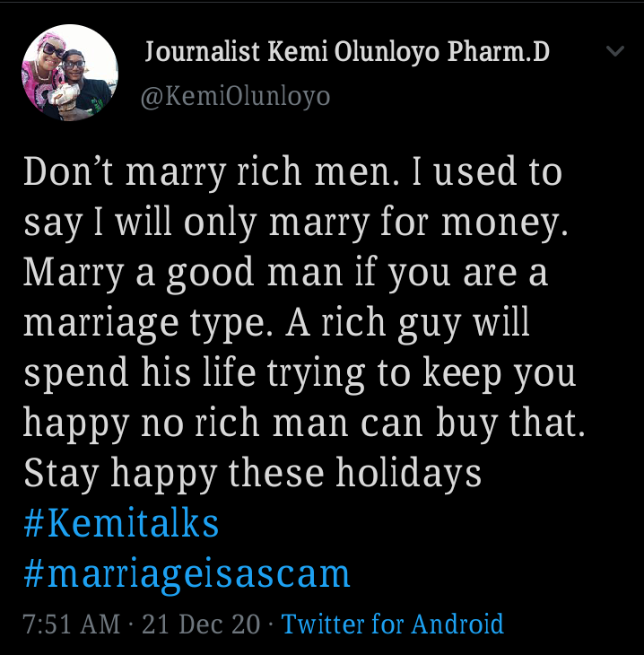Follow the #Kemitalks hashtag

[x=121, y=523]
